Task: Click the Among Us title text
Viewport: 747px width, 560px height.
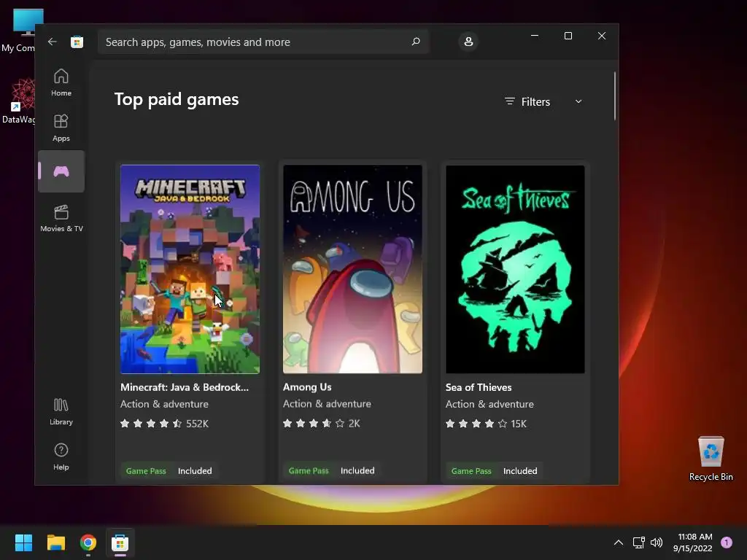Action: pyautogui.click(x=307, y=387)
